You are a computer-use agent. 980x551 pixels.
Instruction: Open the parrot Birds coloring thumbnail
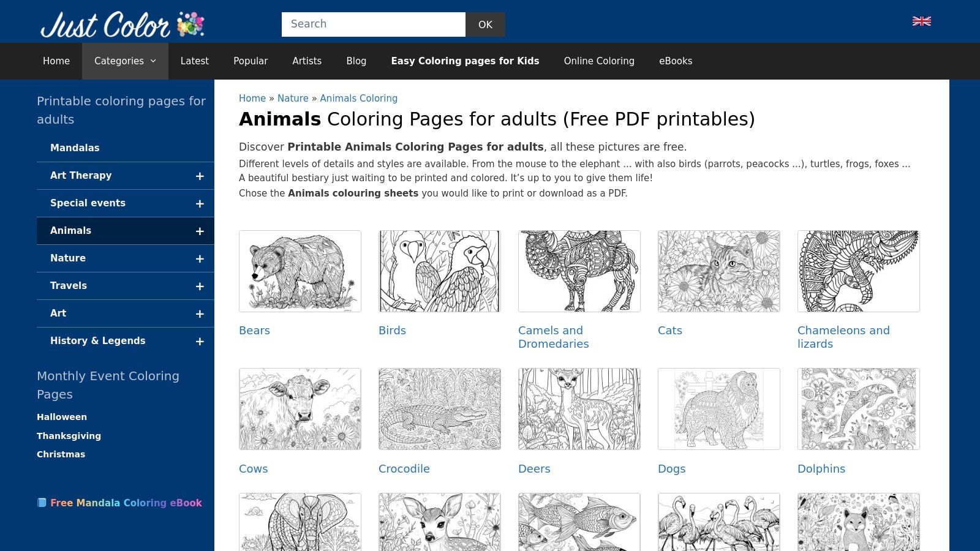click(439, 271)
